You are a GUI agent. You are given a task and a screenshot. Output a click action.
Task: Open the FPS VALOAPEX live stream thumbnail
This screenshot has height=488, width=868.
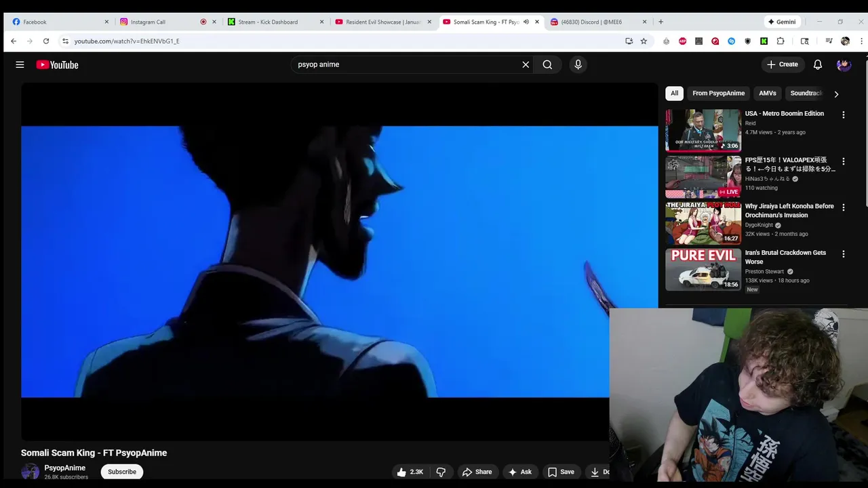[x=703, y=177]
